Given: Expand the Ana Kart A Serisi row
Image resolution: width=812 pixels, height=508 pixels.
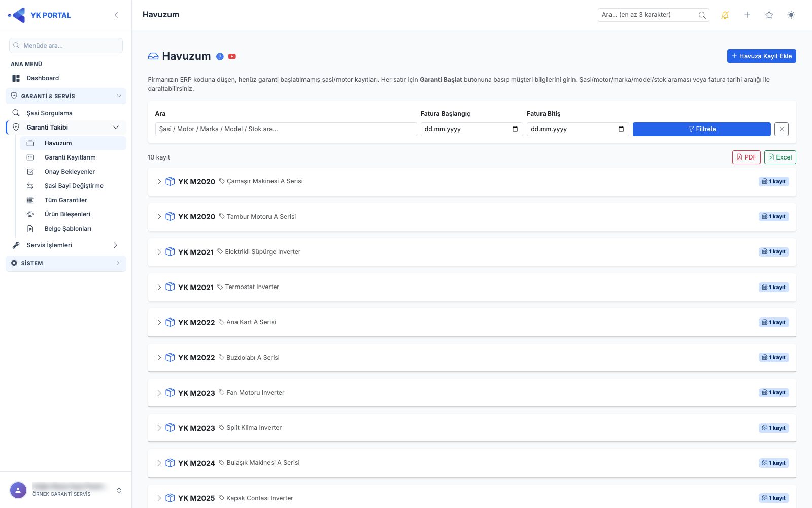Looking at the screenshot, I should click(x=472, y=323).
